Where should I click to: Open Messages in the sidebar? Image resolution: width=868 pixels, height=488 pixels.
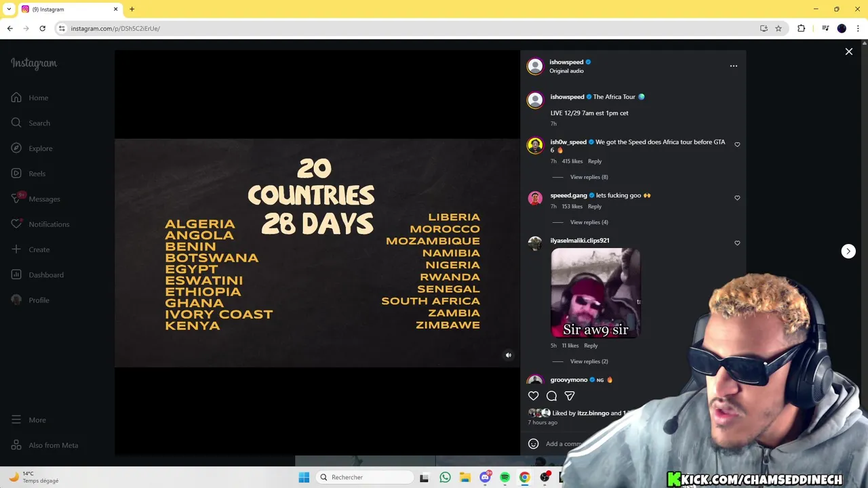point(35,199)
